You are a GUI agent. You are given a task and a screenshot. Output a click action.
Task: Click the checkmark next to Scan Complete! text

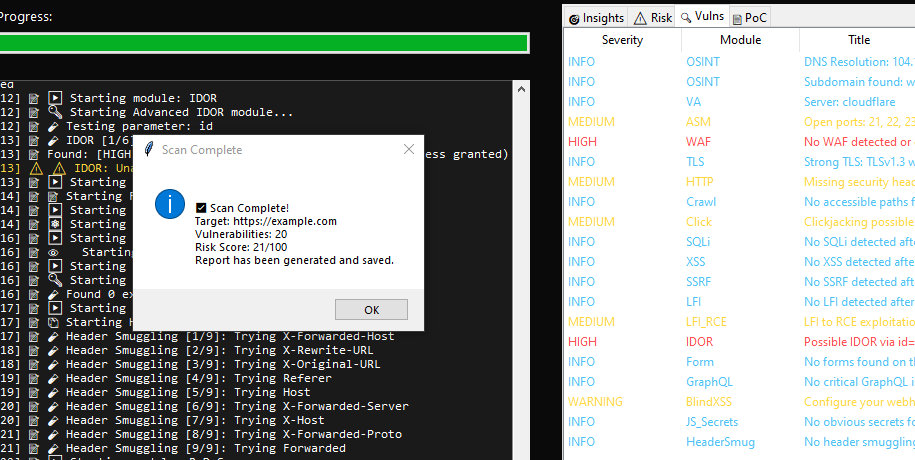(201, 207)
